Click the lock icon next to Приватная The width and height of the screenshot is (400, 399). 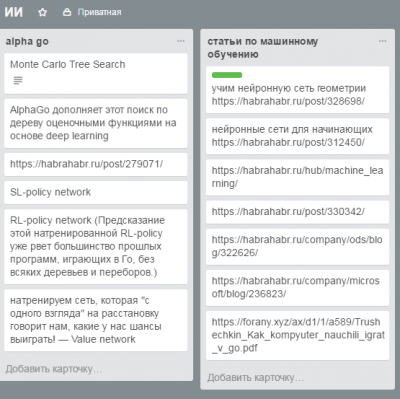(67, 12)
